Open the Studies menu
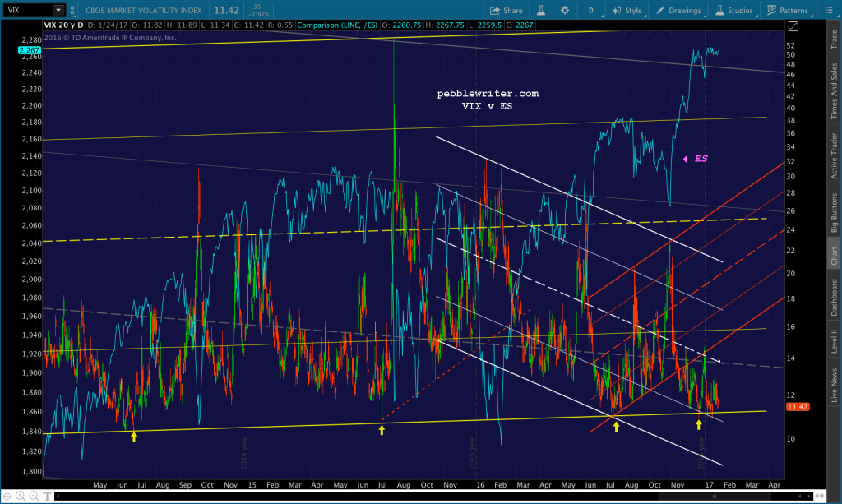842x504 pixels. pos(733,10)
